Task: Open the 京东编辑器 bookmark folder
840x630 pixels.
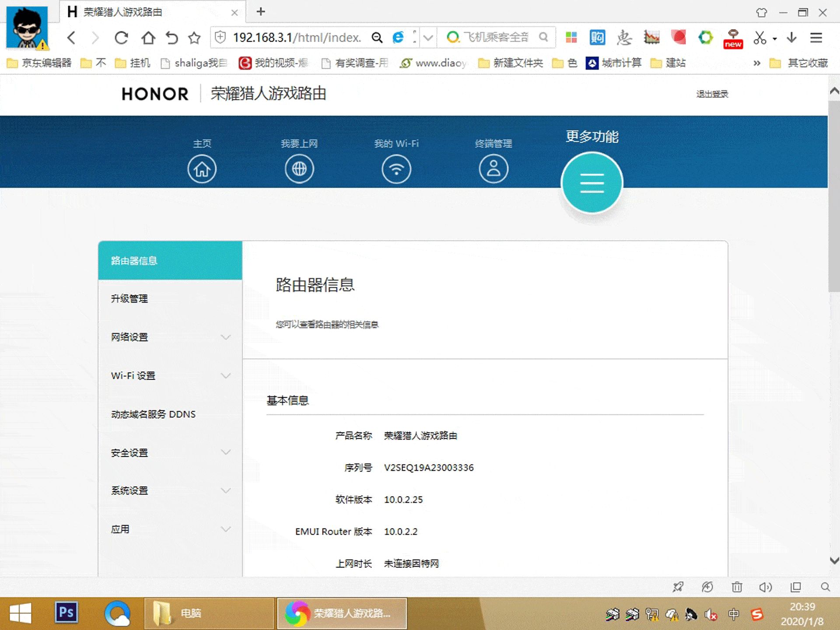Action: tap(39, 63)
